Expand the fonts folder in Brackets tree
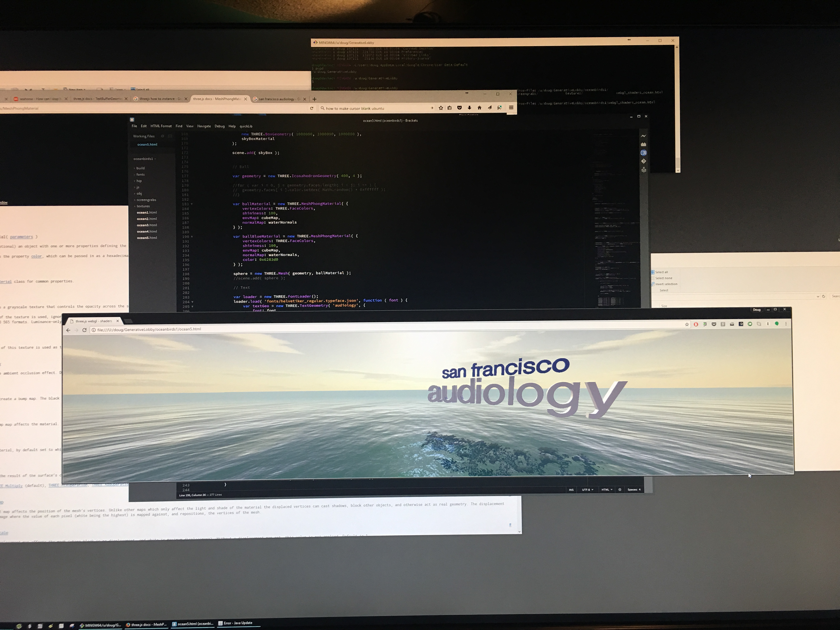The width and height of the screenshot is (840, 630). click(135, 175)
